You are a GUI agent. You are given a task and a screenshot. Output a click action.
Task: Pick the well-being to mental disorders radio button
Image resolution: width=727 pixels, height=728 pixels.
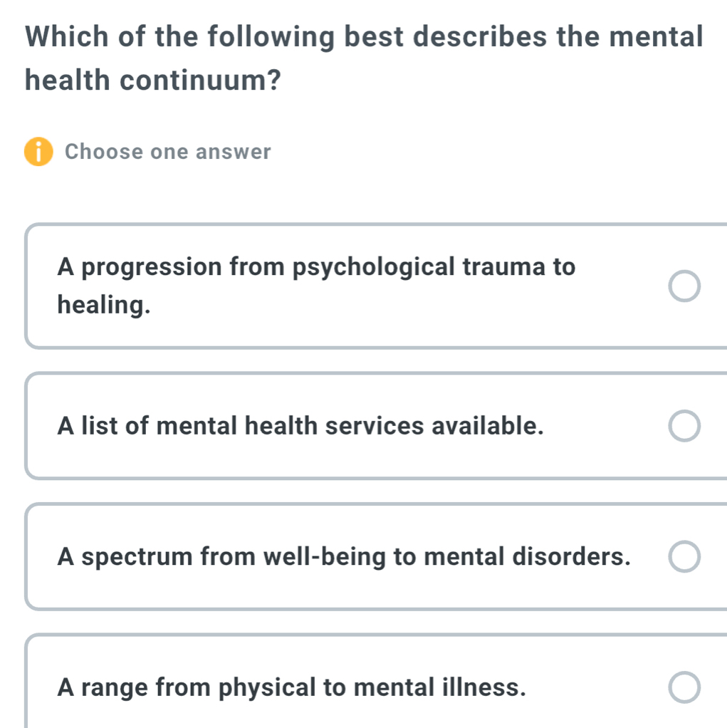(x=685, y=557)
